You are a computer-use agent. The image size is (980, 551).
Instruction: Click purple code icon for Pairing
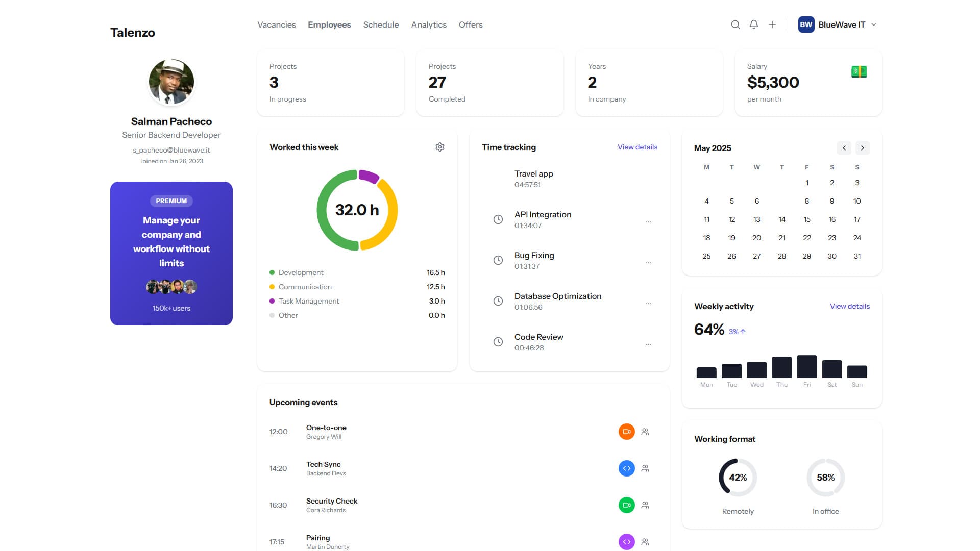click(x=626, y=542)
